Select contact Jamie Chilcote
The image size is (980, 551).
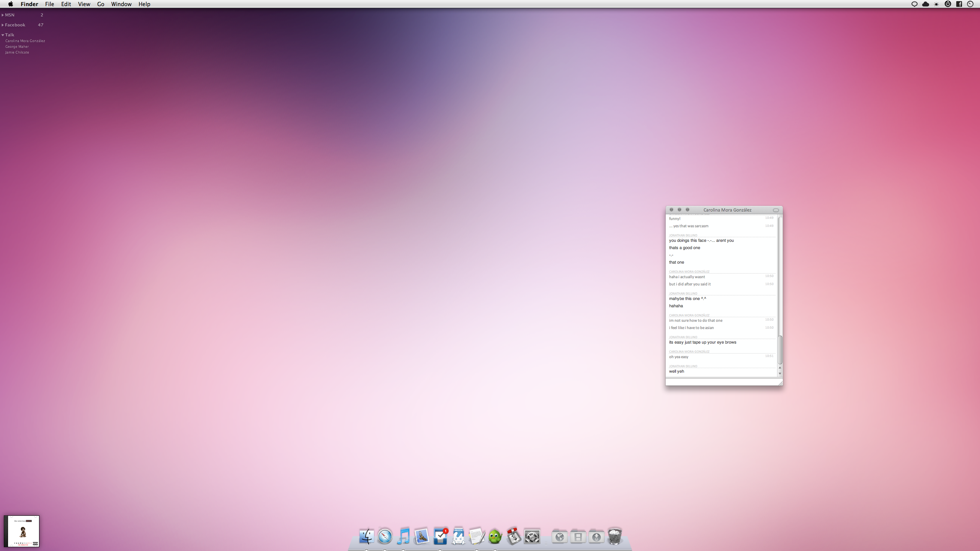pyautogui.click(x=17, y=52)
